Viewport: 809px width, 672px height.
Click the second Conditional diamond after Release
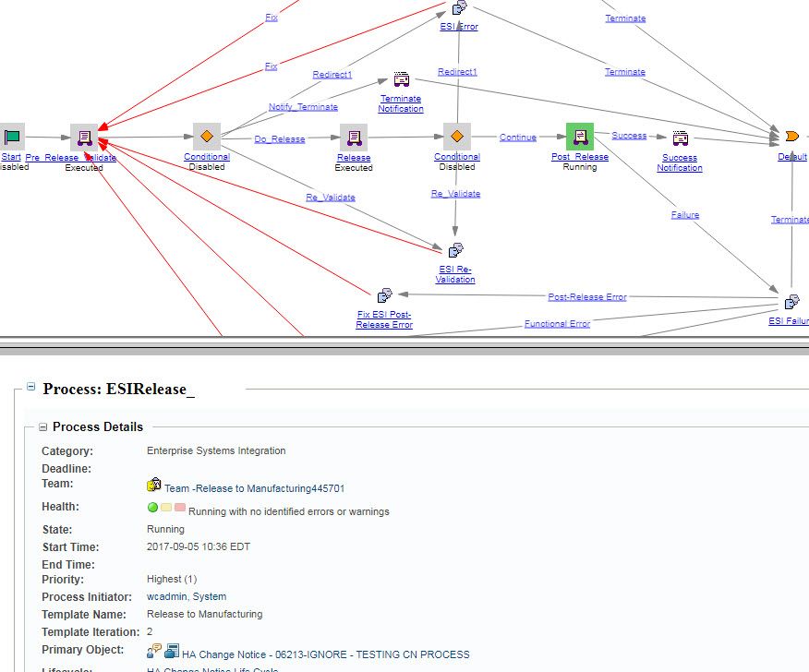click(x=456, y=136)
